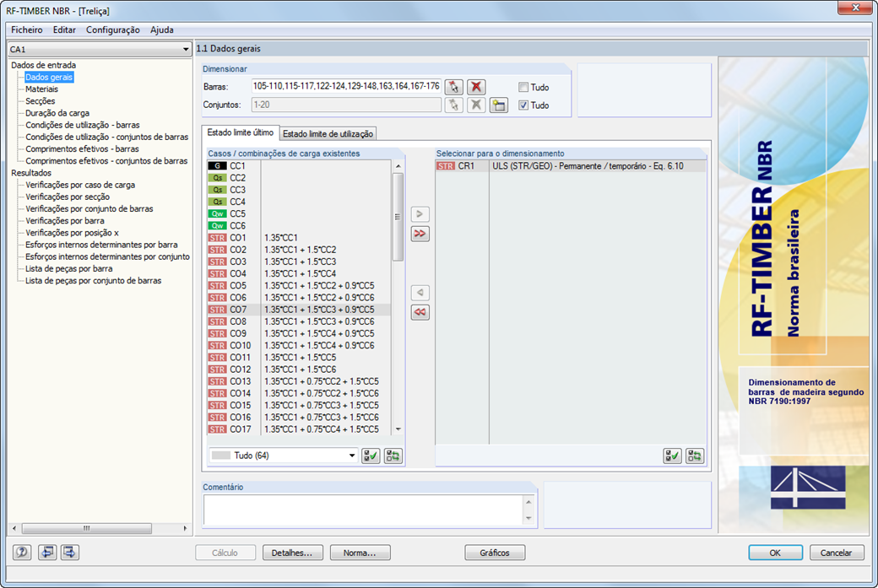Screen dimensions: 878x588
Task: Open the Editar menu
Action: (x=64, y=30)
